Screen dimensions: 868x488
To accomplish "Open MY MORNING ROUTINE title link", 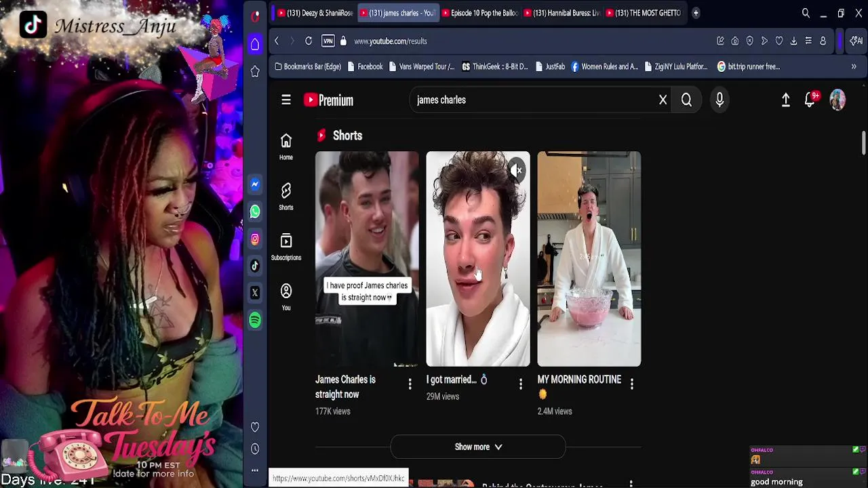I will click(x=579, y=387).
